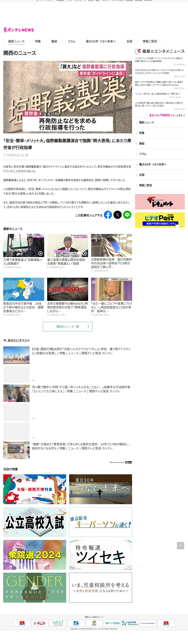This screenshot has width=188, height=644.
Task: Share article via LINE
Action: coord(127,215)
